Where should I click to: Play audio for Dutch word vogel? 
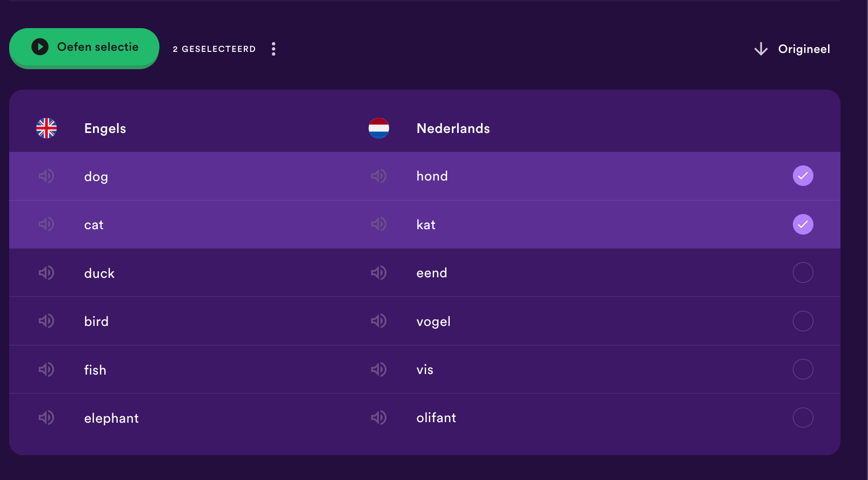(379, 321)
